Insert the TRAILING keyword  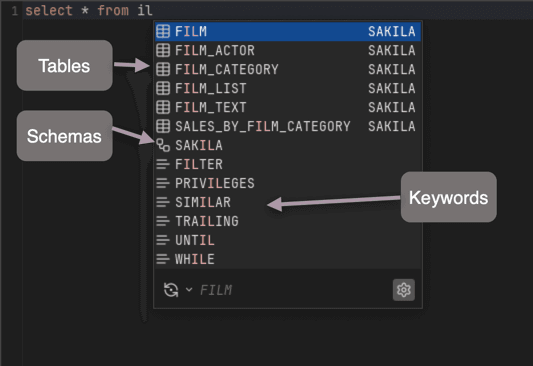288,222
